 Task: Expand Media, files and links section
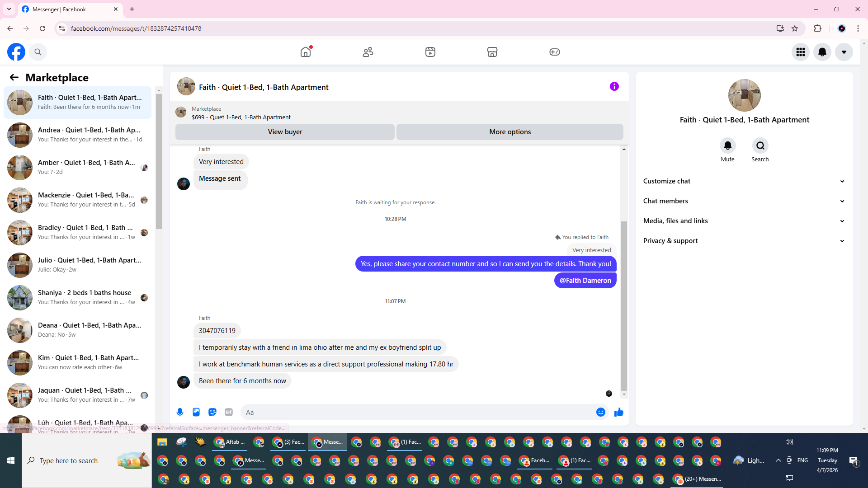(x=744, y=221)
